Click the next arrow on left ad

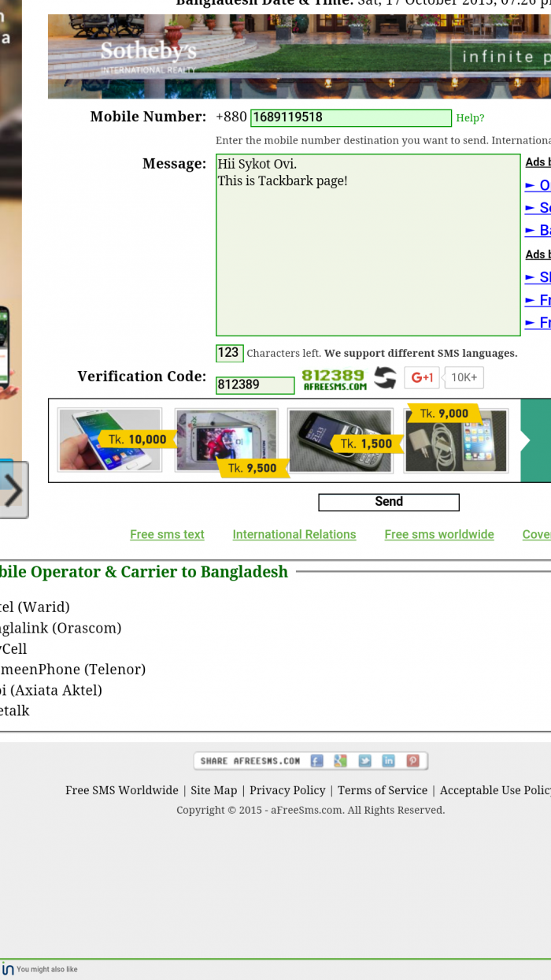click(13, 490)
